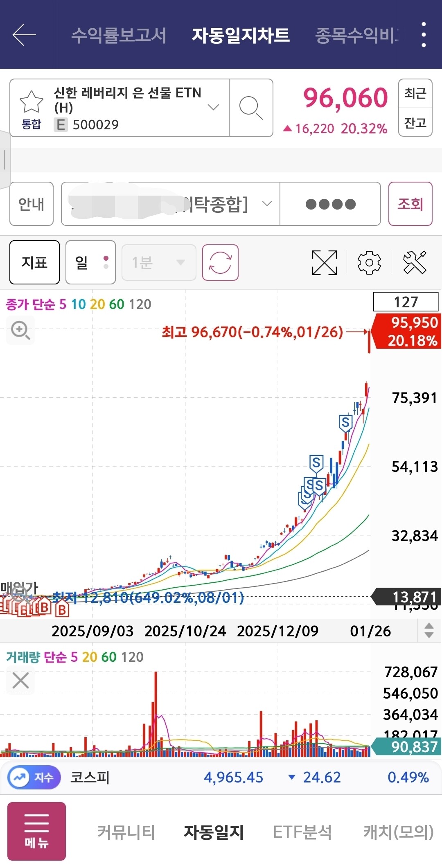Open the account selection dropdown
This screenshot has height=868, width=442.
pyautogui.click(x=170, y=204)
